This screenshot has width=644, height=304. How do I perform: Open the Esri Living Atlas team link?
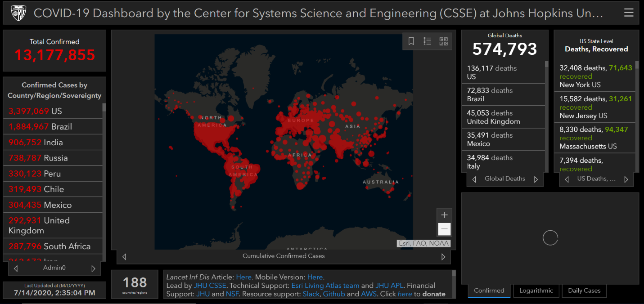pyautogui.click(x=325, y=286)
